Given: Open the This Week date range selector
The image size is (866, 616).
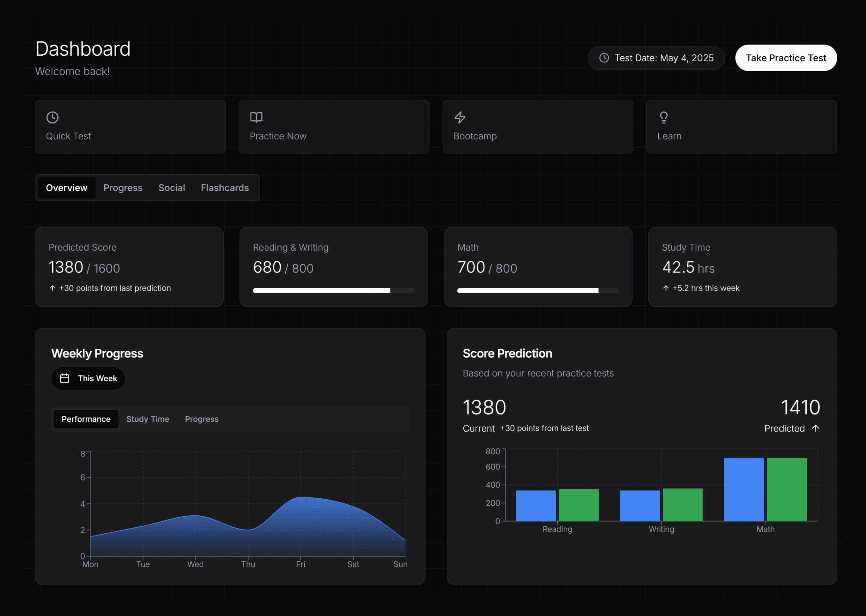Looking at the screenshot, I should tap(88, 378).
